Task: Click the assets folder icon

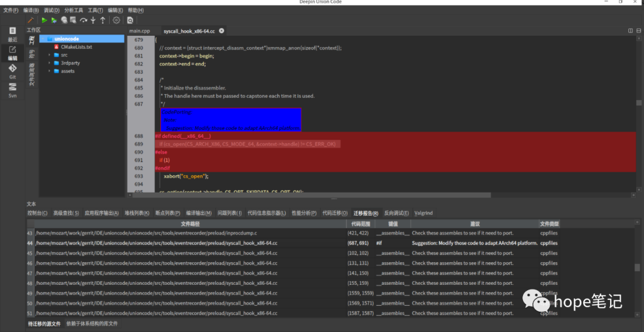Action: tap(56, 71)
